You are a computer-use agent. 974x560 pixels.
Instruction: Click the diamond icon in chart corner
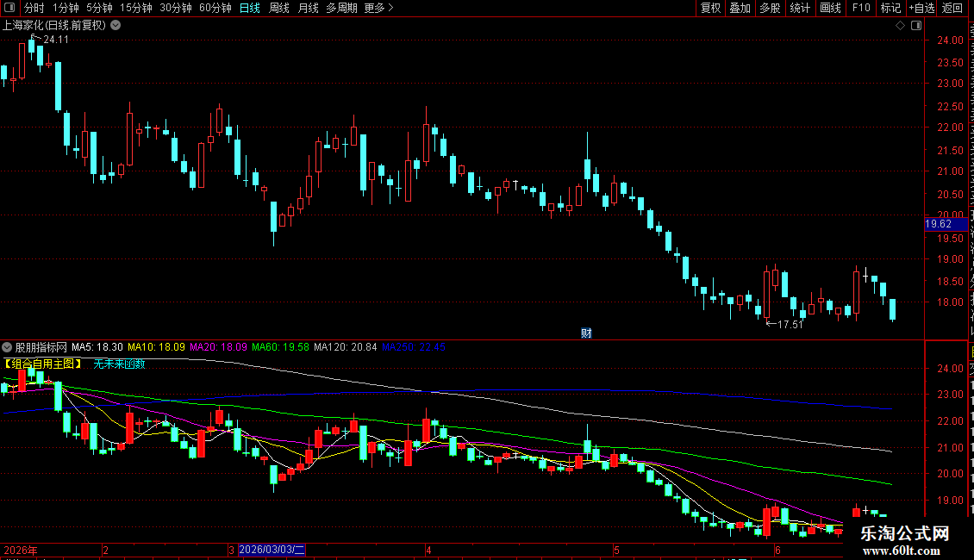click(900, 26)
